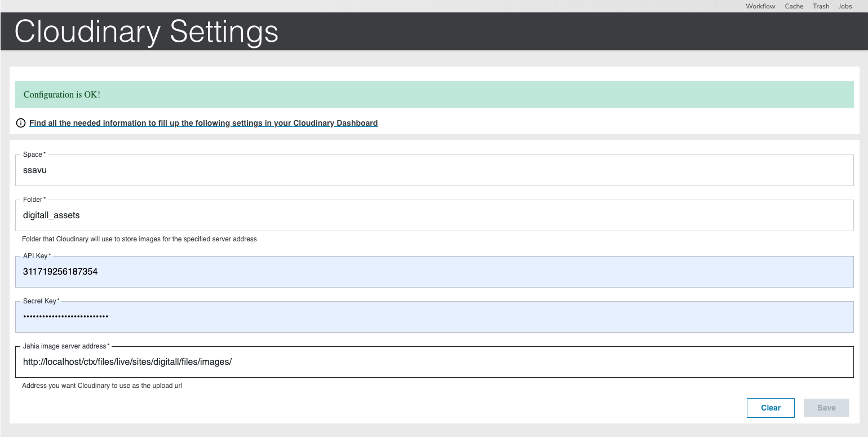Click the Cloudinary Settings page heading
The image size is (868, 437).
146,32
